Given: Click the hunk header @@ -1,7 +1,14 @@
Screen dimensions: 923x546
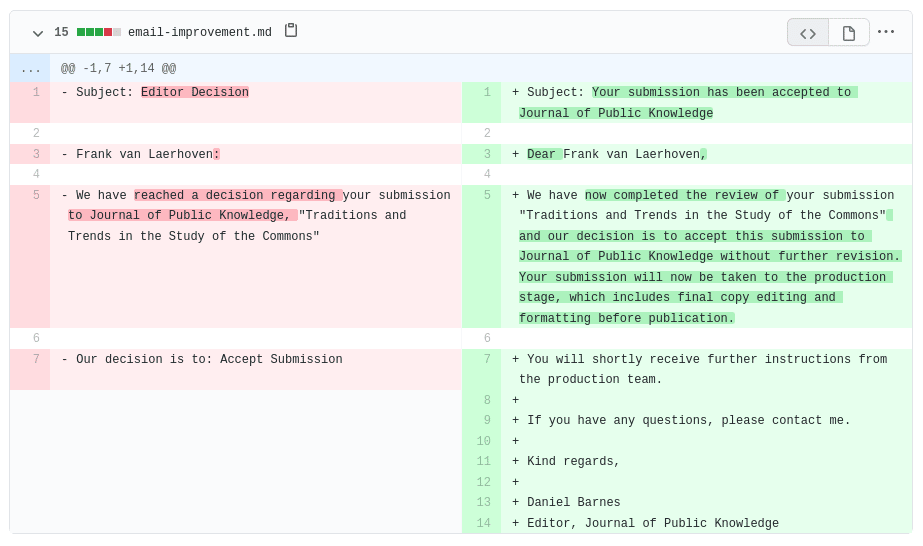Looking at the screenshot, I should [x=118, y=69].
